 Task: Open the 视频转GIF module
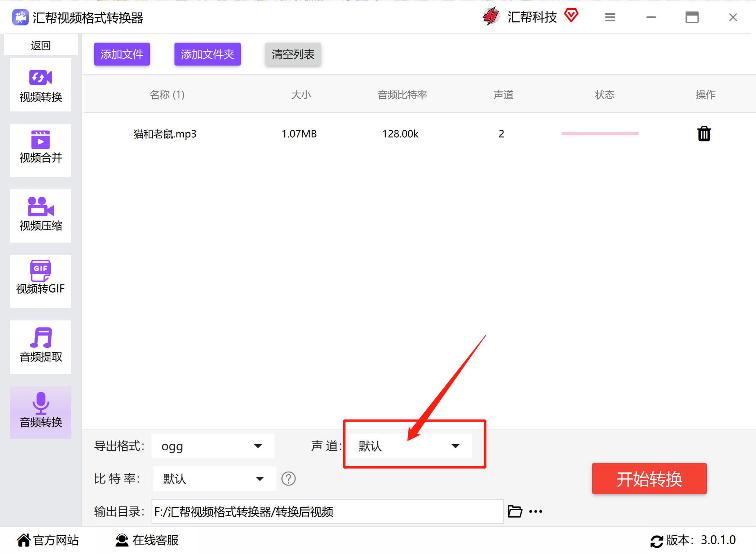41,282
